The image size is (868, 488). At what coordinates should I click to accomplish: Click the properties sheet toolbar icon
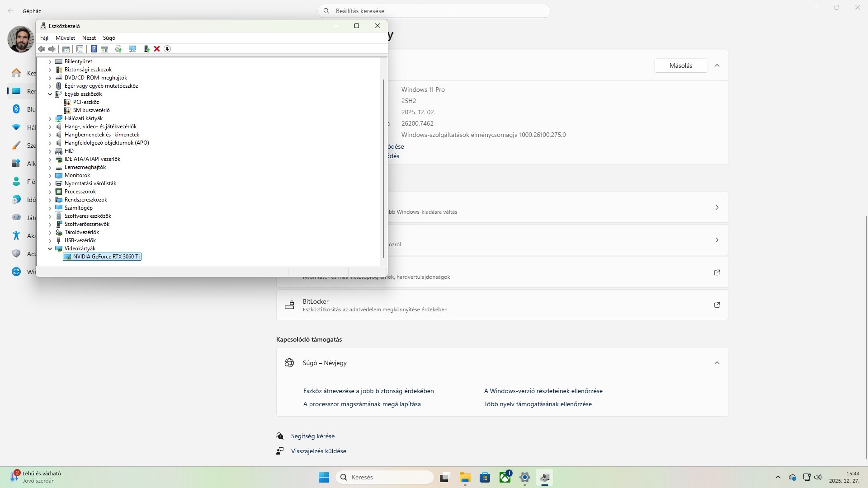click(x=80, y=49)
